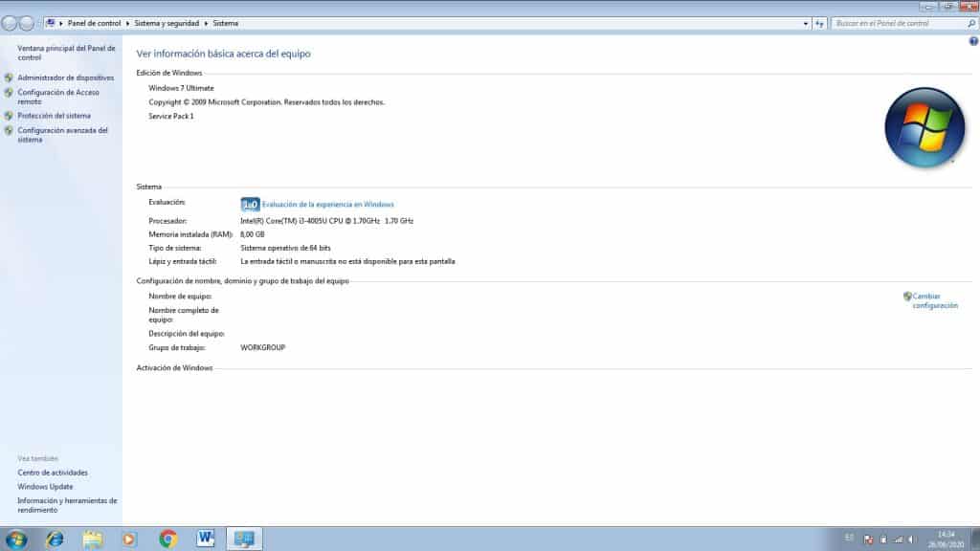Screen dimensions: 980x551
Task: Open Información y herramientas de rendimiento
Action: [67, 505]
